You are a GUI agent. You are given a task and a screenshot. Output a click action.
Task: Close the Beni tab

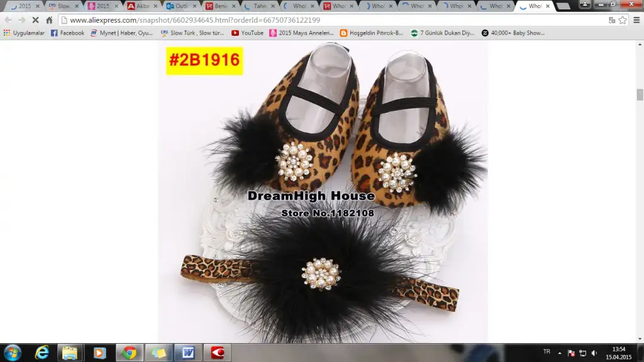(x=234, y=6)
